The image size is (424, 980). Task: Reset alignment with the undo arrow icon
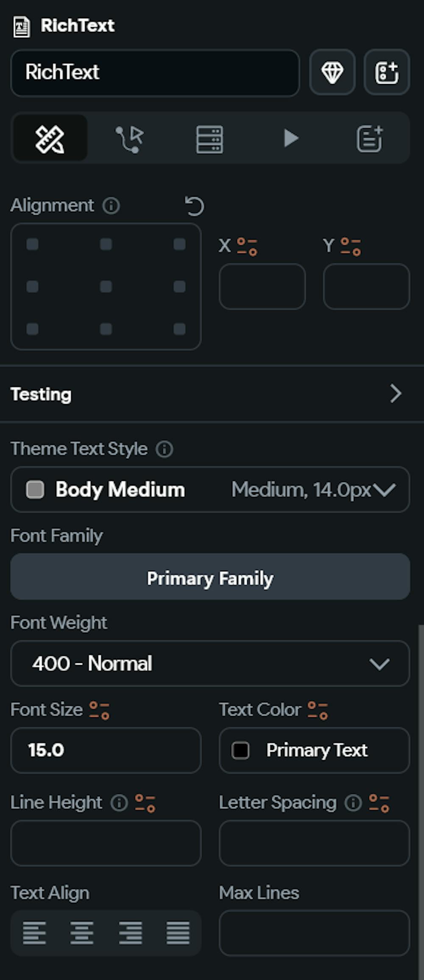pos(195,206)
